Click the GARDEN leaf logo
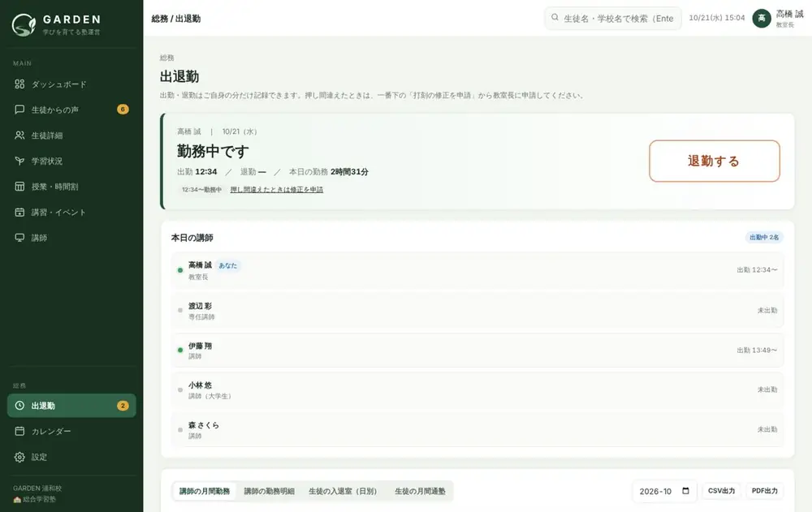This screenshot has width=812, height=512. (24, 24)
